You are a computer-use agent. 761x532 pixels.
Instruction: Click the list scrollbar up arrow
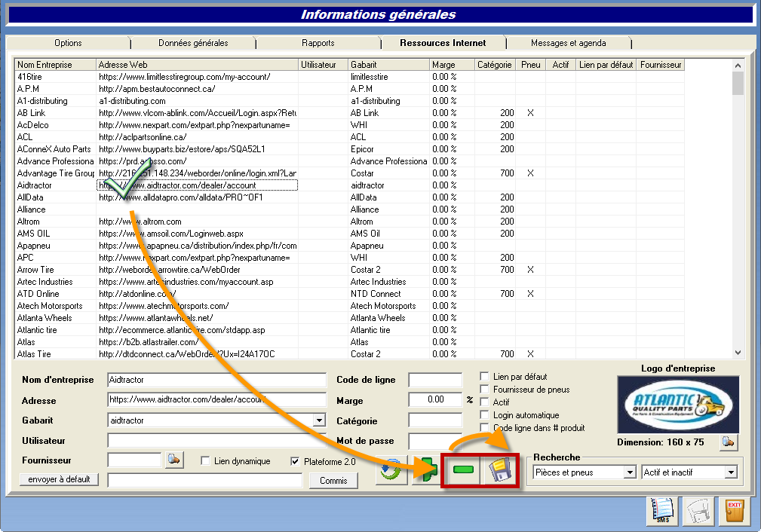click(x=738, y=65)
